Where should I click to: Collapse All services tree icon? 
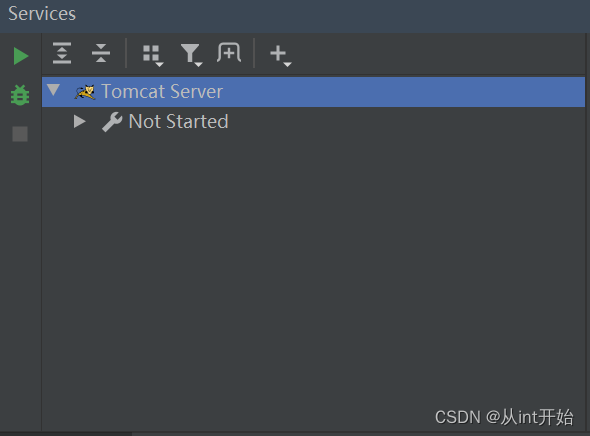point(101,53)
